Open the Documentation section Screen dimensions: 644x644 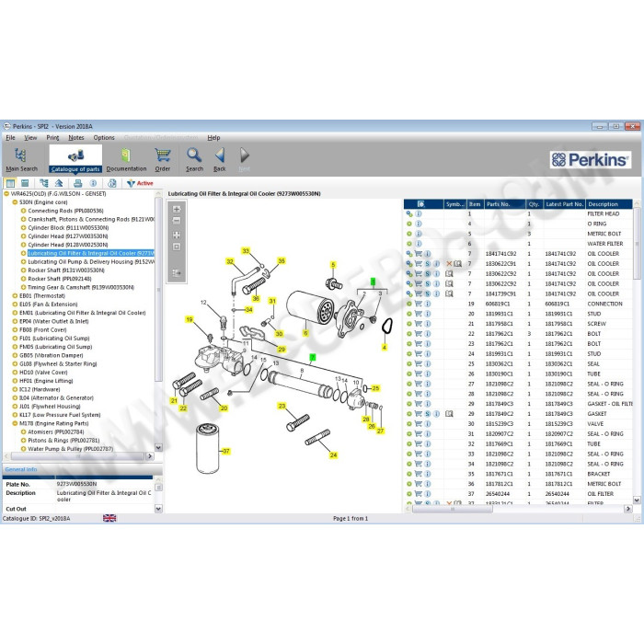click(126, 159)
